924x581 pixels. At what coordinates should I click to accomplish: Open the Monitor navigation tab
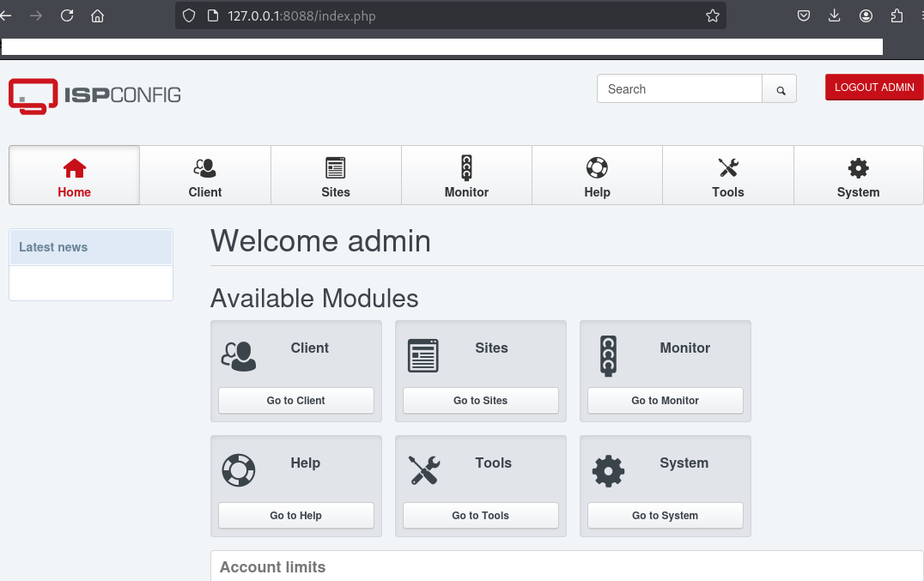click(x=466, y=176)
